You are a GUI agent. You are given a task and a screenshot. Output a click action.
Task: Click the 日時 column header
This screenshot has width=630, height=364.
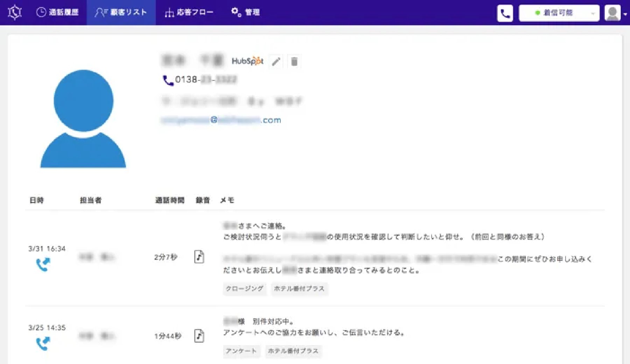(x=36, y=200)
